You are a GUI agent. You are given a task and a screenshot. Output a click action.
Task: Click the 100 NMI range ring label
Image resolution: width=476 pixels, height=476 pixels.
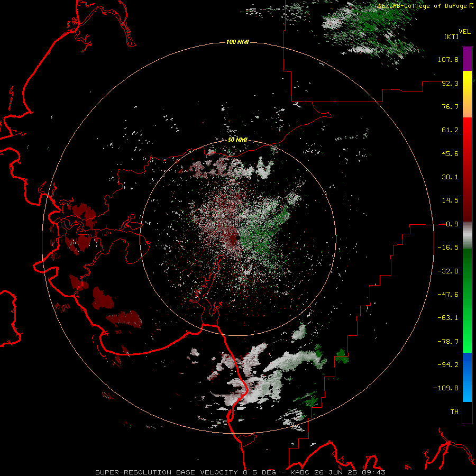(x=237, y=42)
